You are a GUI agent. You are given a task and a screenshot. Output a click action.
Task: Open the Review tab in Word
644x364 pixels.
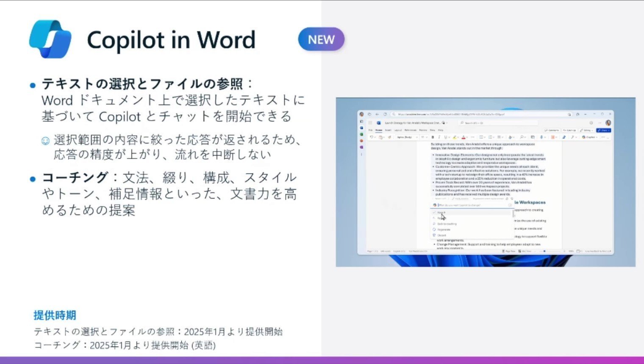point(423,130)
